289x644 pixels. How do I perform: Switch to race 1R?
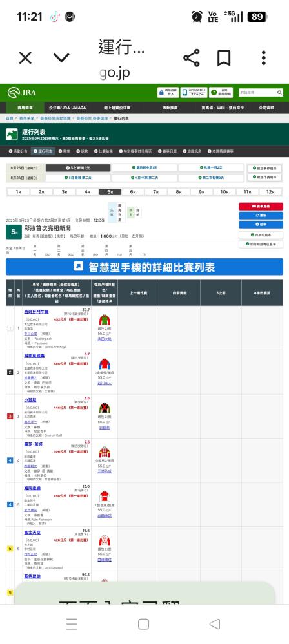19,192
